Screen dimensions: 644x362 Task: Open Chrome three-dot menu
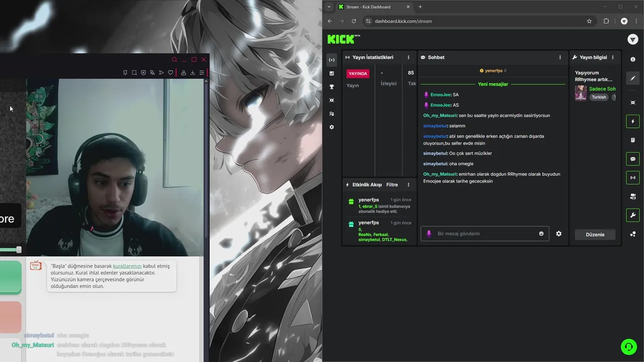coord(636,21)
